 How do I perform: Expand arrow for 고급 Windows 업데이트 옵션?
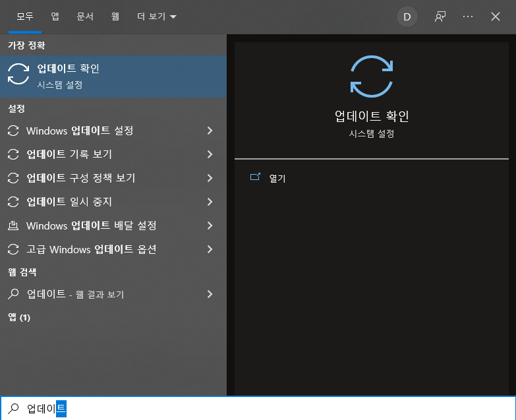tap(210, 249)
